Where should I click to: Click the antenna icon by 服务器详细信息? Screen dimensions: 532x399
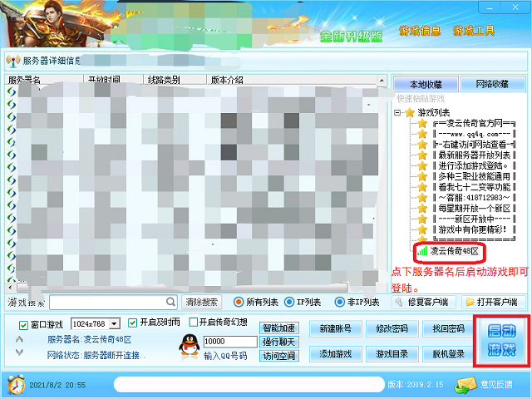(x=13, y=61)
